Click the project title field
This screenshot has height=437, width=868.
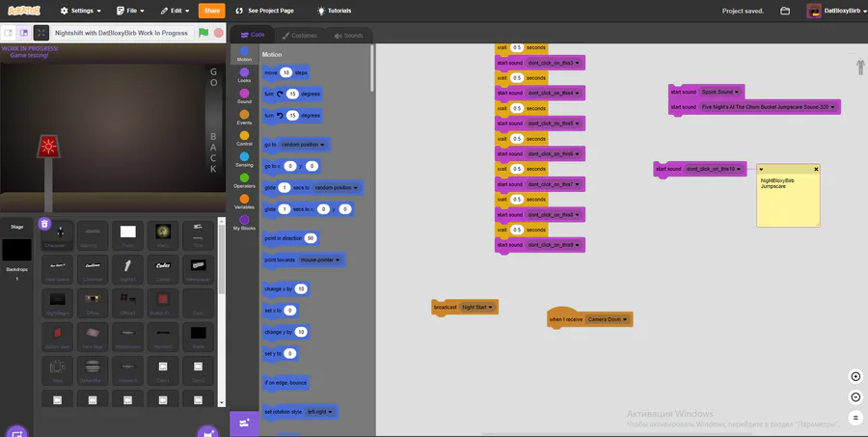(x=122, y=33)
